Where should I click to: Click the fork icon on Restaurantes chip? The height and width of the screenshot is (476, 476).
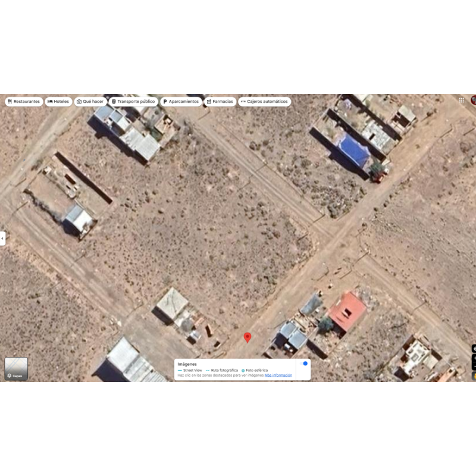click(10, 102)
